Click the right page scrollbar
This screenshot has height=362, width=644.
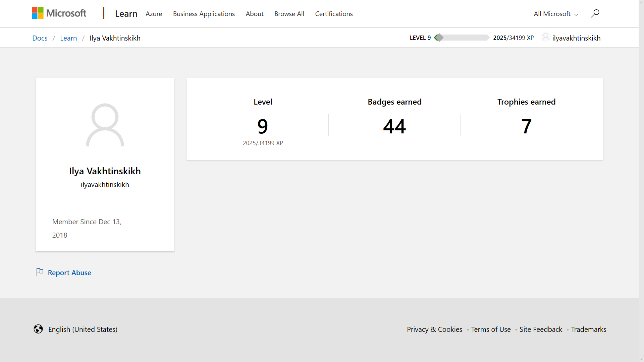click(641, 181)
